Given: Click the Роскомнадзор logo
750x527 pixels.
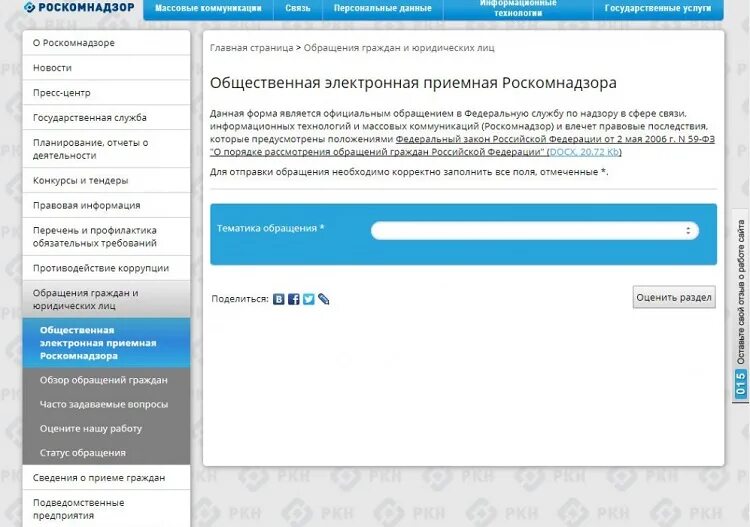Looking at the screenshot, I should click(x=79, y=7).
